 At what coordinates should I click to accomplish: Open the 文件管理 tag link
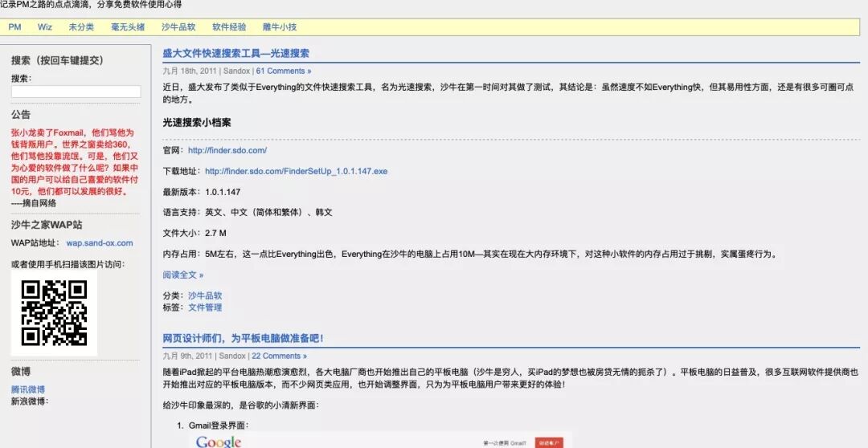[x=205, y=307]
